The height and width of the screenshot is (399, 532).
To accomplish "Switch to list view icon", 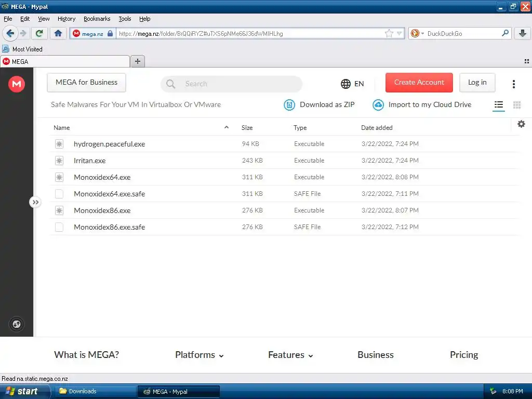I will coord(498,105).
